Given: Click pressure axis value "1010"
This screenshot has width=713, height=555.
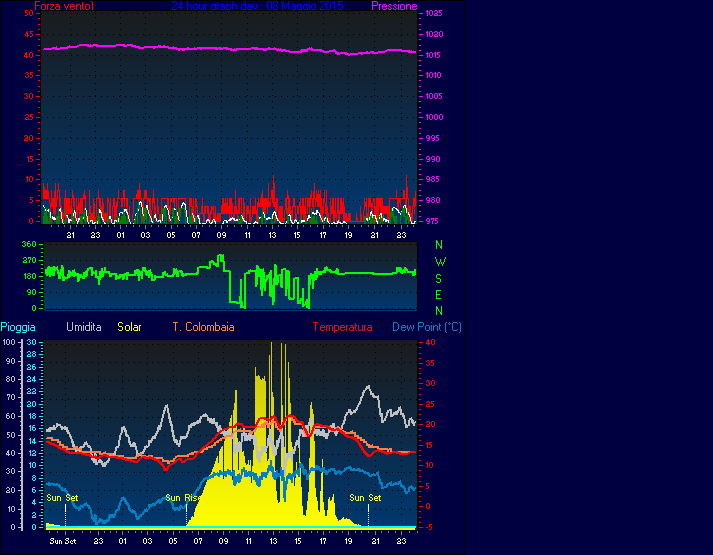Looking at the screenshot, I should pos(434,75).
